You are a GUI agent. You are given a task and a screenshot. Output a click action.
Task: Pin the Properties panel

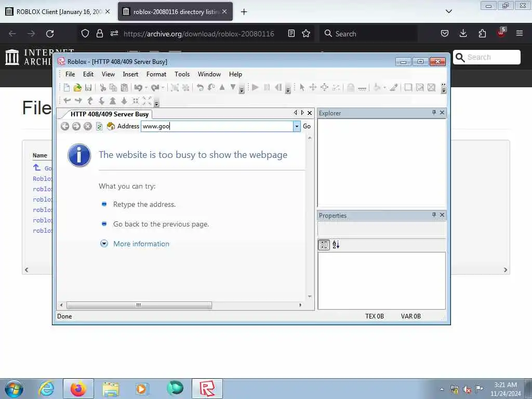(x=434, y=215)
